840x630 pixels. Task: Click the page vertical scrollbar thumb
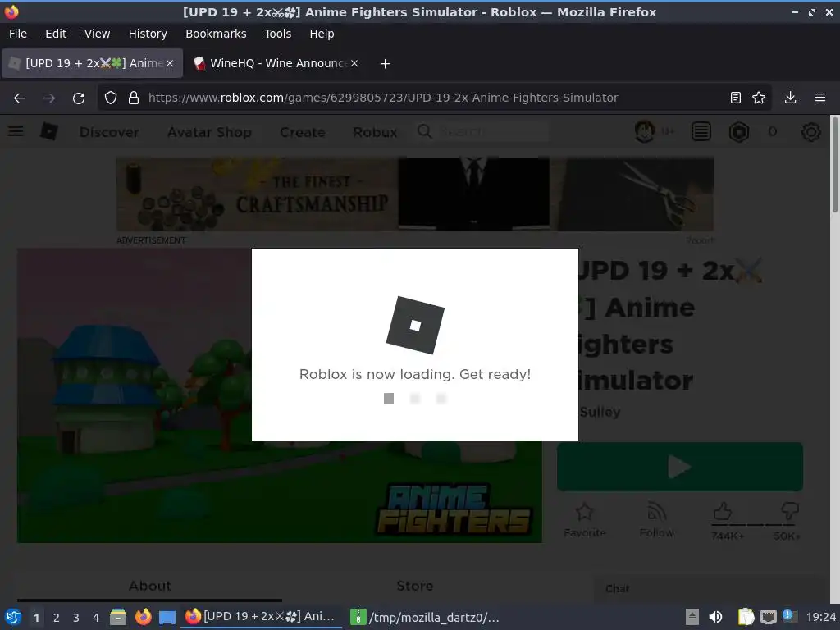(834, 164)
